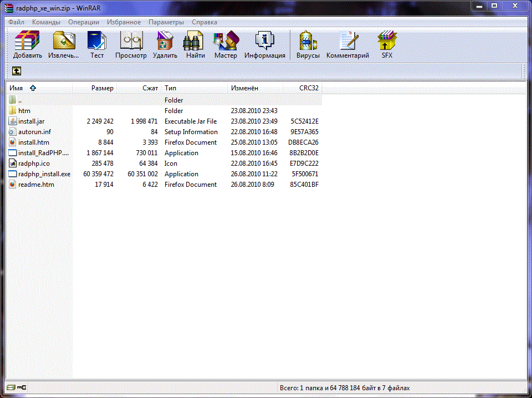Select the file name radphp_install.exe

coord(44,174)
